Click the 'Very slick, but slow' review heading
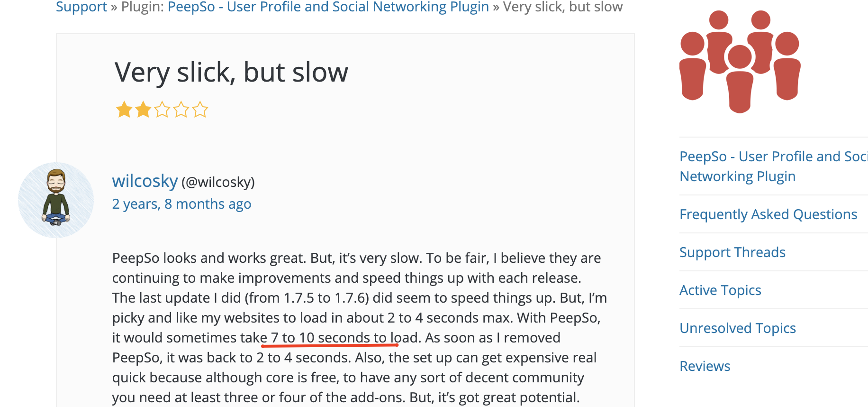This screenshot has width=868, height=407. click(x=231, y=73)
